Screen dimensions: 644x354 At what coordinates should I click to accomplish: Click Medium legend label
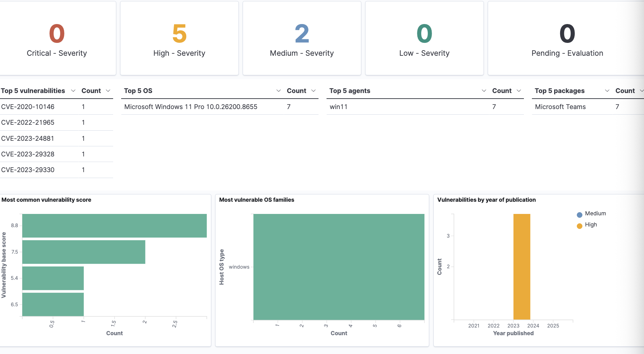click(x=595, y=213)
